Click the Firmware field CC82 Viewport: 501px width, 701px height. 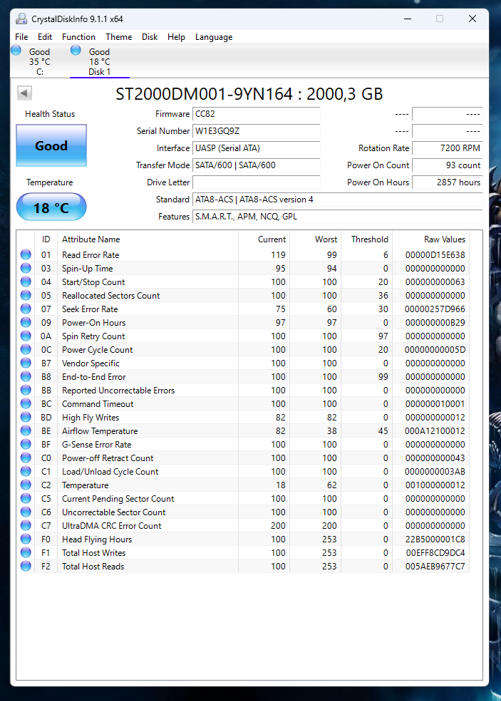click(x=256, y=114)
